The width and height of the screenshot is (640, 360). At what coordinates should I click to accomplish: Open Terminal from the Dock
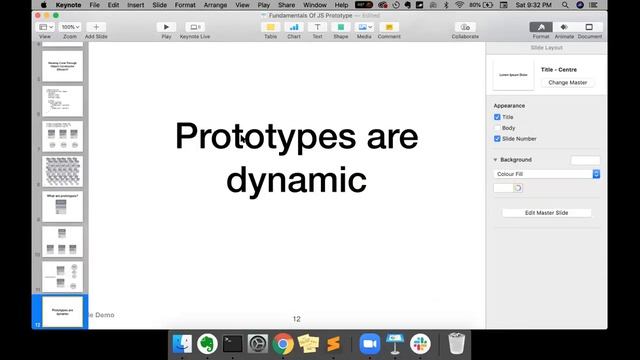233,344
